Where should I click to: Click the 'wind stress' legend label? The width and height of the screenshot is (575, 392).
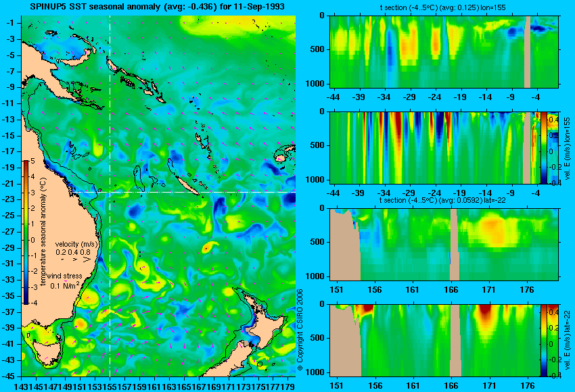point(64,276)
